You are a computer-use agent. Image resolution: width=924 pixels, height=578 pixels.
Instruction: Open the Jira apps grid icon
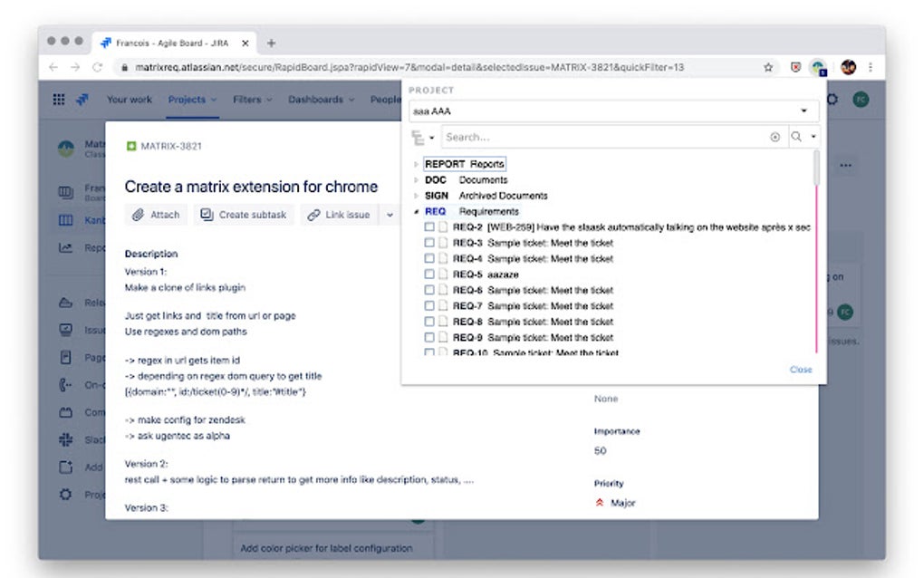(x=58, y=99)
